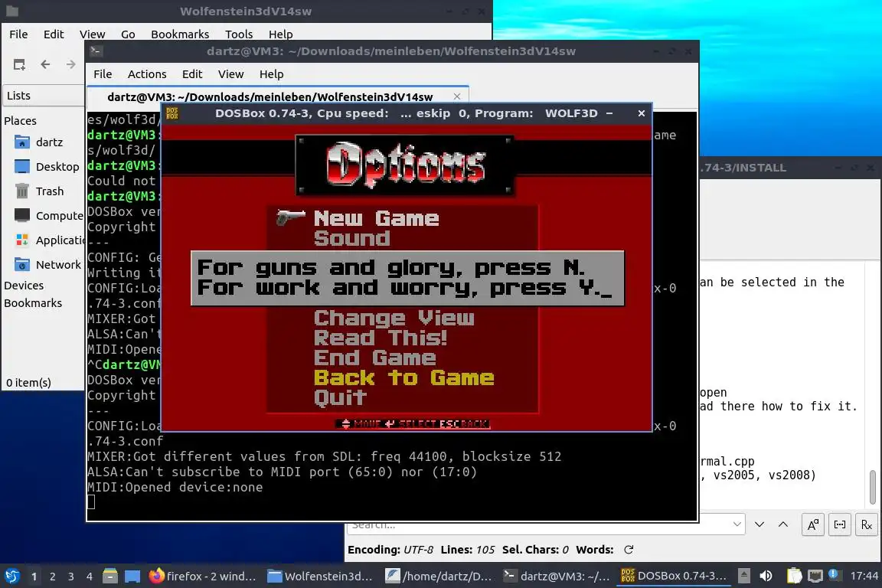The image size is (882, 588).
Task: Open the Edit menu in the file manager
Action: pos(54,34)
